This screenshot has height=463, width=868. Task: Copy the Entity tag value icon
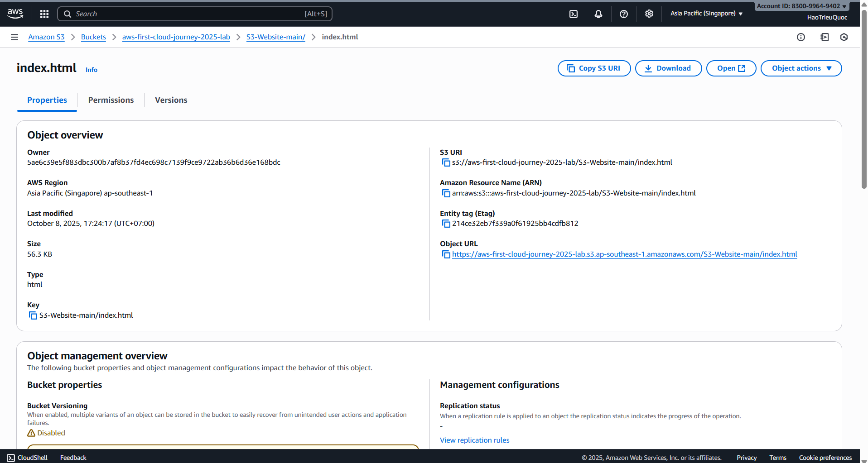tap(446, 224)
